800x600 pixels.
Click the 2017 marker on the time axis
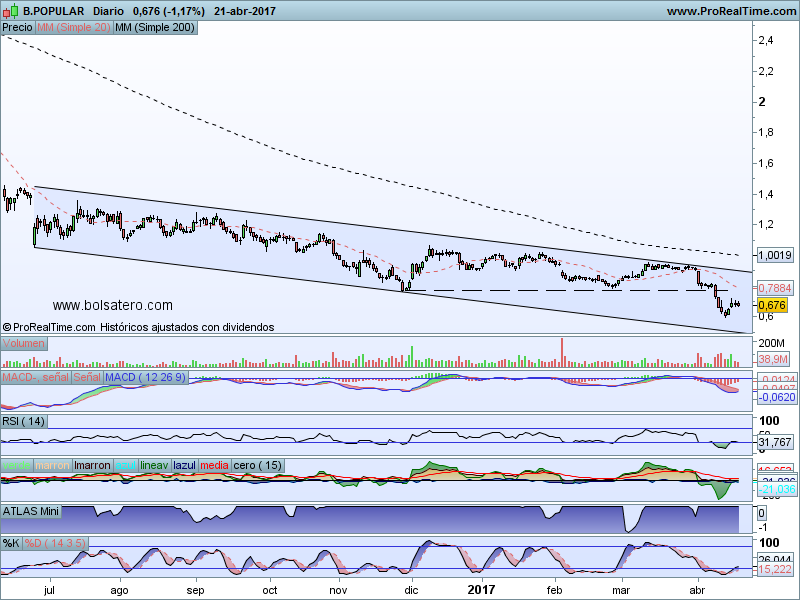point(481,592)
